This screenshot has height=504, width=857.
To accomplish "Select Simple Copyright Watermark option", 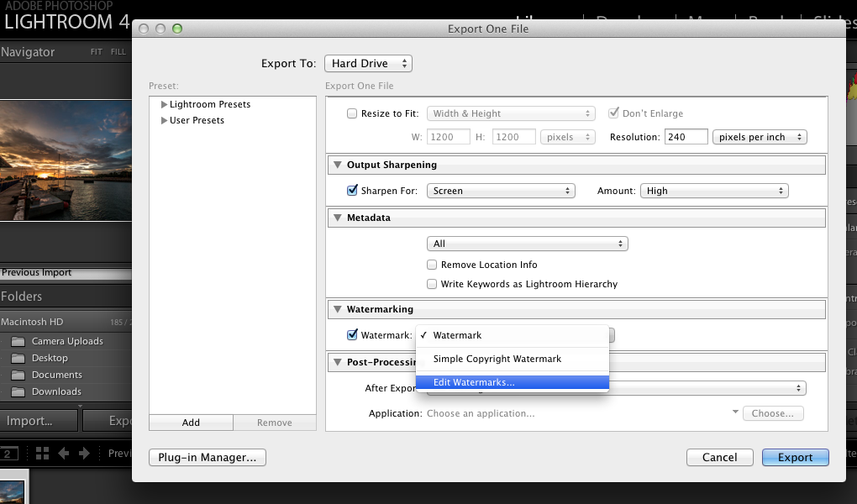I will pyautogui.click(x=497, y=359).
